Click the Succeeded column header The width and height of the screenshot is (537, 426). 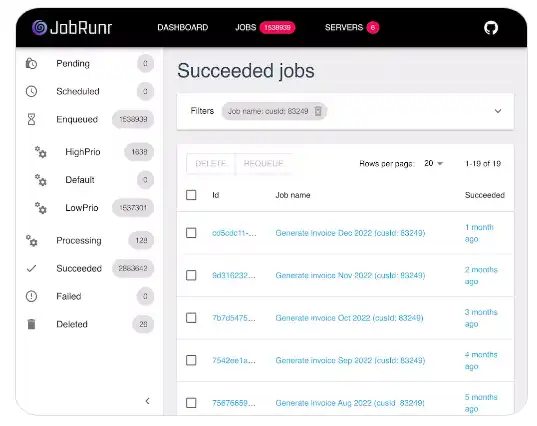pos(485,195)
